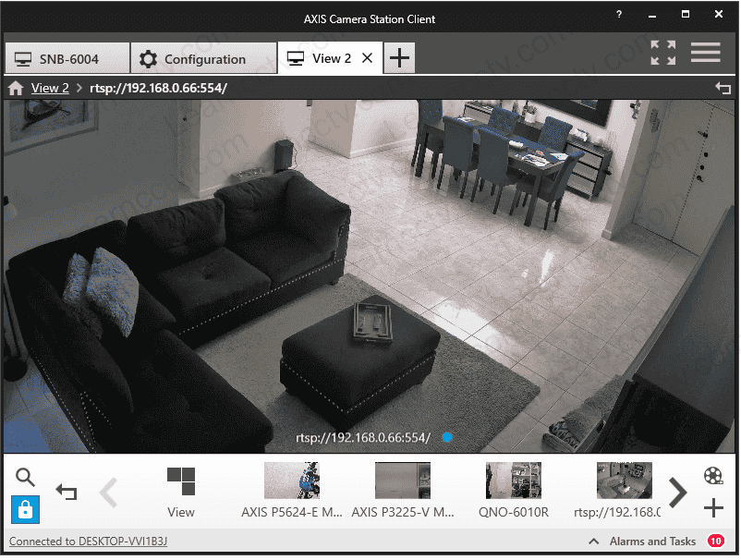The height and width of the screenshot is (560, 741).
Task: Click the search magnifier icon
Action: pyautogui.click(x=26, y=477)
